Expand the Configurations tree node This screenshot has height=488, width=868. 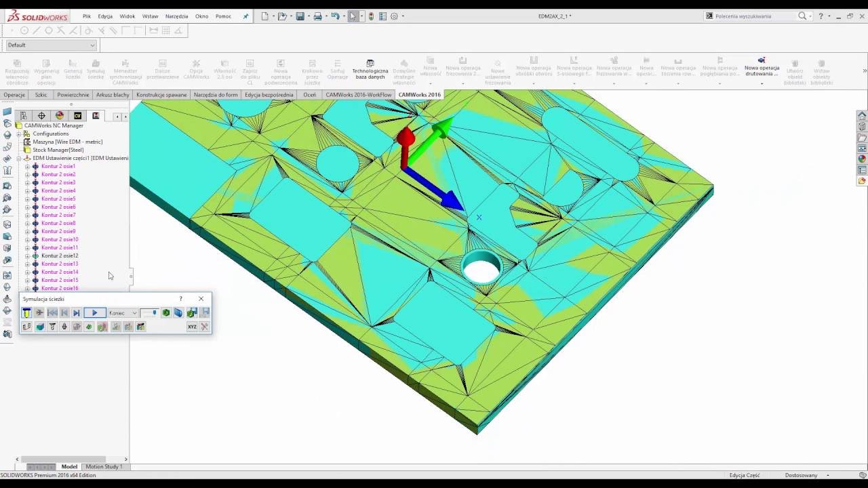[x=19, y=134]
